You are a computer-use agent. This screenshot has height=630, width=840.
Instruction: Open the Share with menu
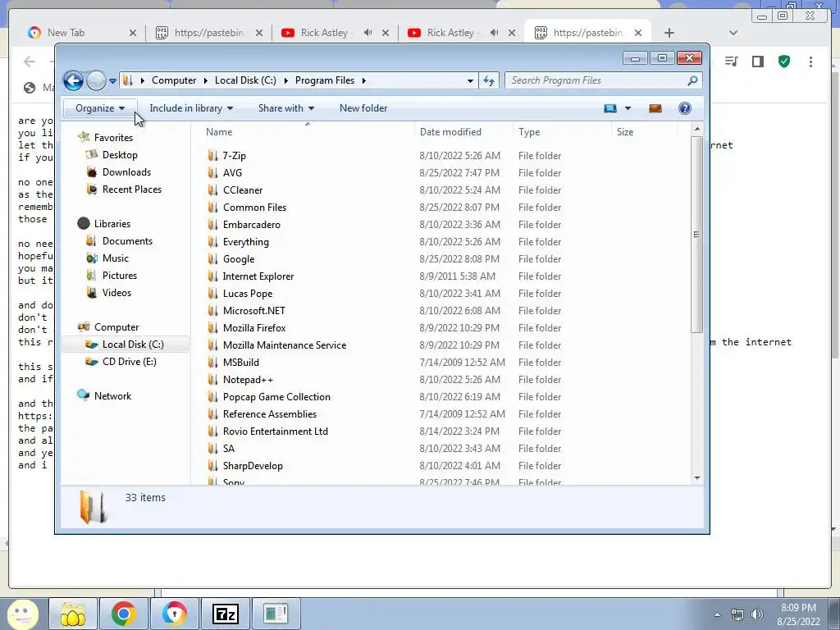coord(286,108)
